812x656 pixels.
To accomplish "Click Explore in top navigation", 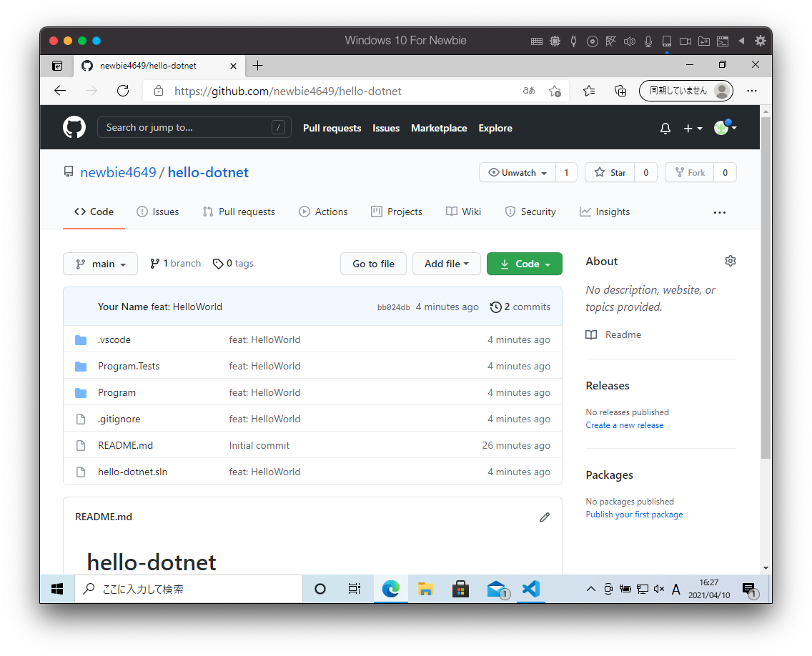I will [x=495, y=129].
